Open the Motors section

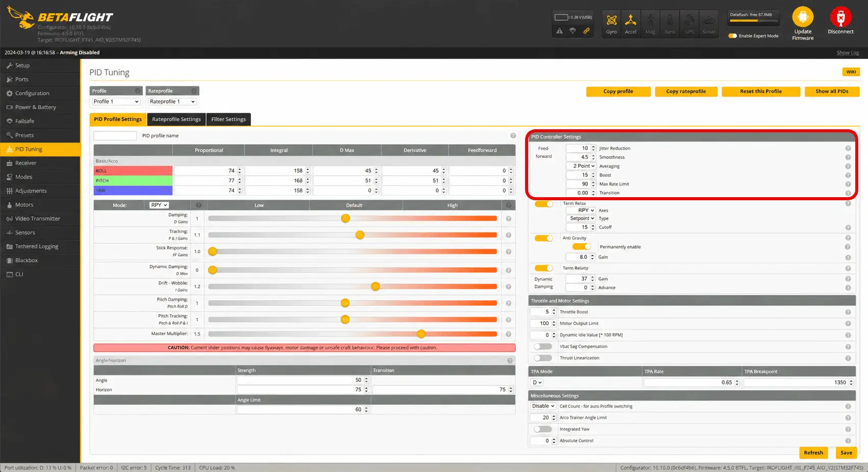(x=40, y=205)
